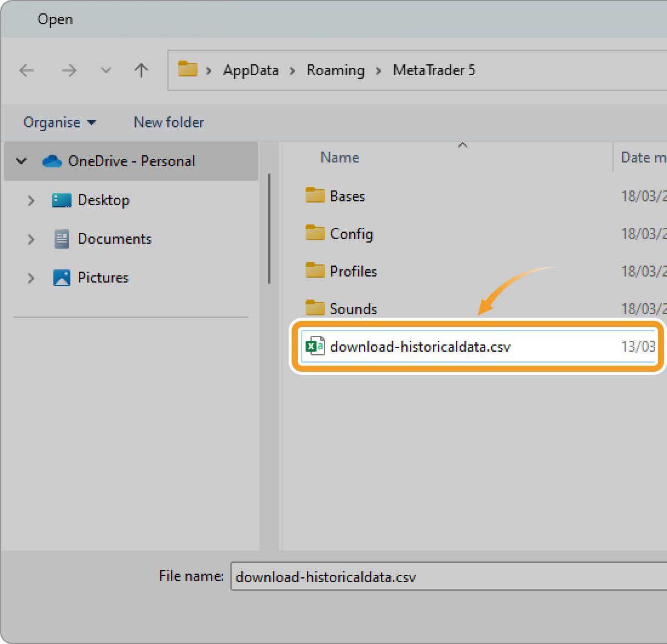
Task: Select the Sounds folder
Action: [354, 309]
